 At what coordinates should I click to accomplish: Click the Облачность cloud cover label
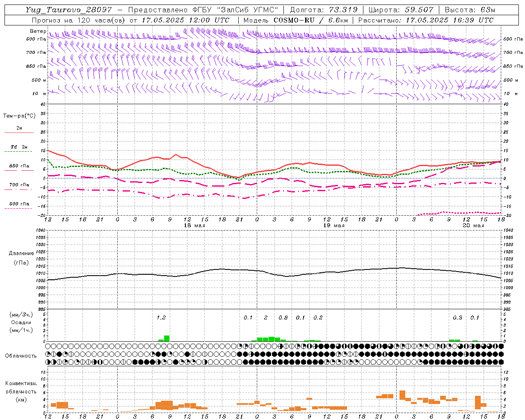click(21, 356)
